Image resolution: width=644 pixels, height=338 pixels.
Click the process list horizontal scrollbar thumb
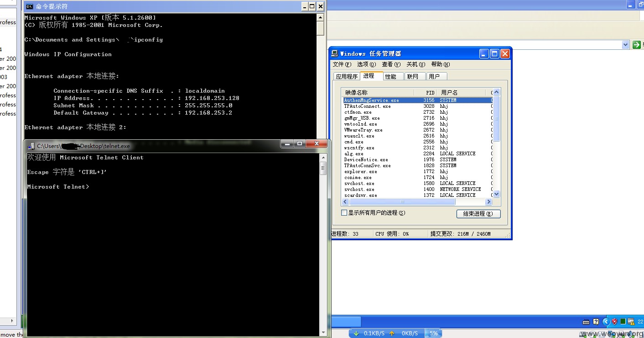click(402, 202)
